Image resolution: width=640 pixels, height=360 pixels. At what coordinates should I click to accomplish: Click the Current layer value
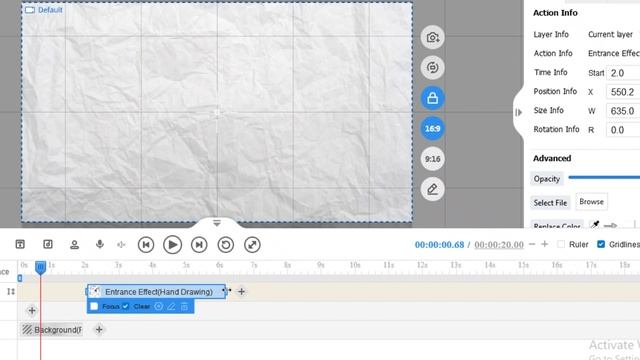(610, 35)
